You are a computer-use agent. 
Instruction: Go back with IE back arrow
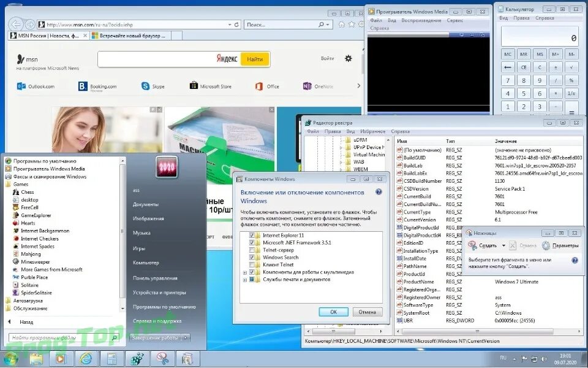click(x=15, y=25)
